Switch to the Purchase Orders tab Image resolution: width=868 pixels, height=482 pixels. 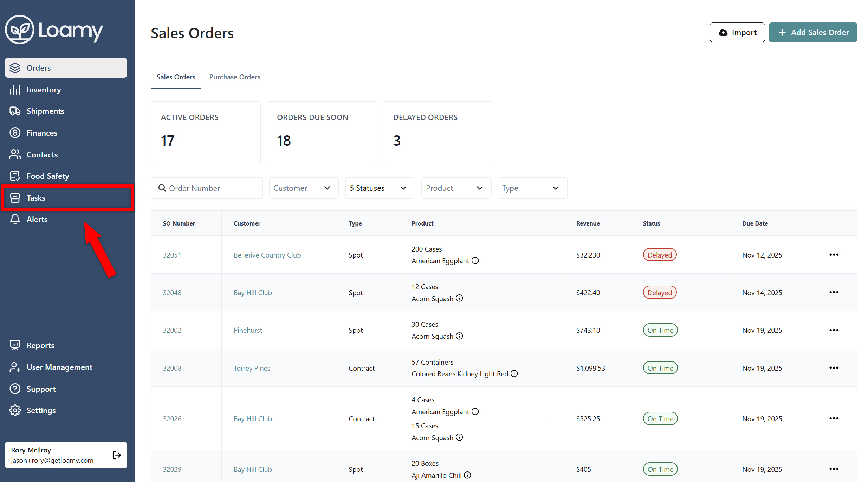(235, 77)
